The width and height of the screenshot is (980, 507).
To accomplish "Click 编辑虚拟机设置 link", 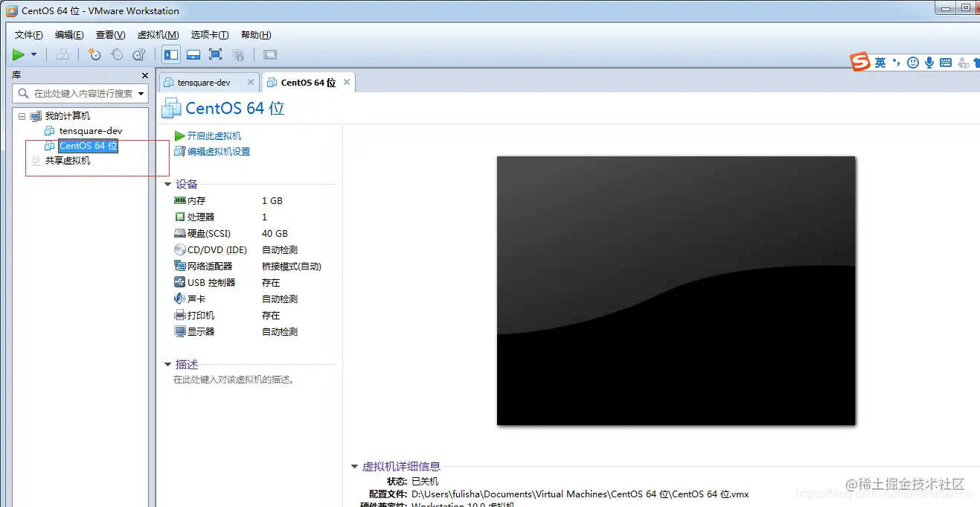I will click(219, 152).
